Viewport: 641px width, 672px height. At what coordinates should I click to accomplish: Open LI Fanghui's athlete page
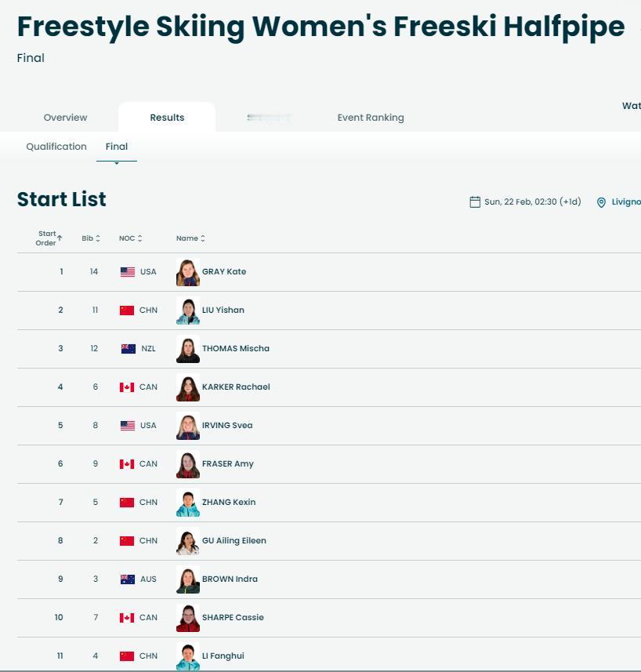[223, 656]
